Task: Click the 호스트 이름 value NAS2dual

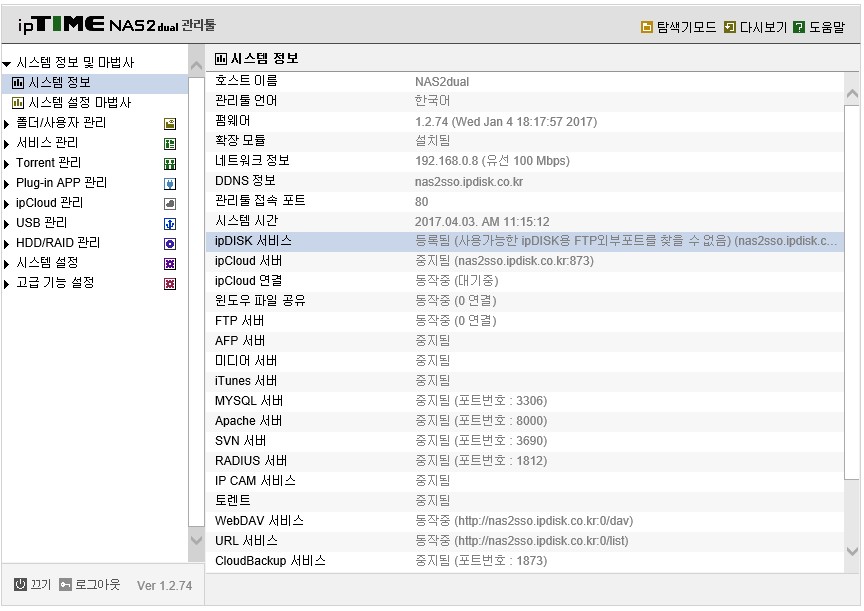Action: click(x=442, y=82)
